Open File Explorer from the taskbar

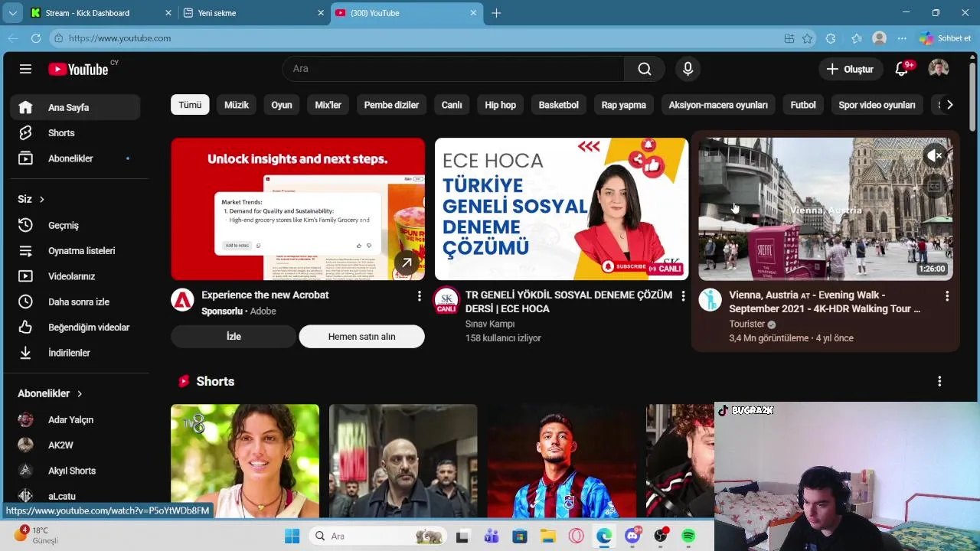click(x=547, y=536)
